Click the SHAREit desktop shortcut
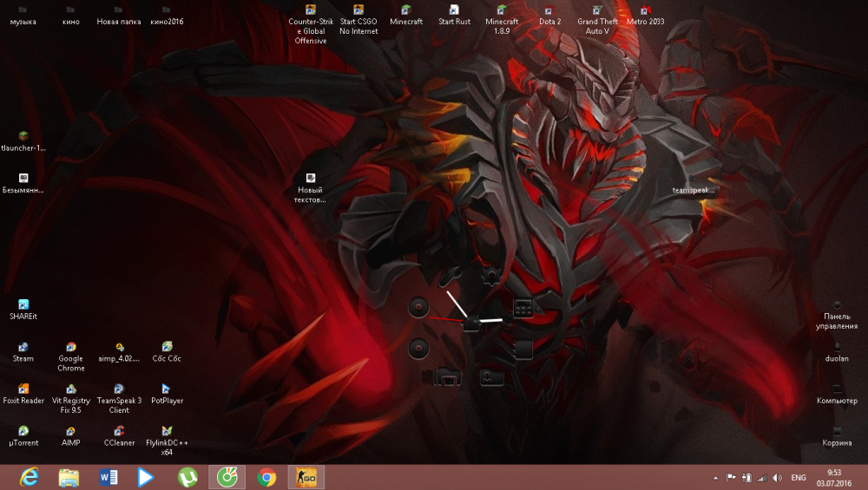 click(23, 304)
